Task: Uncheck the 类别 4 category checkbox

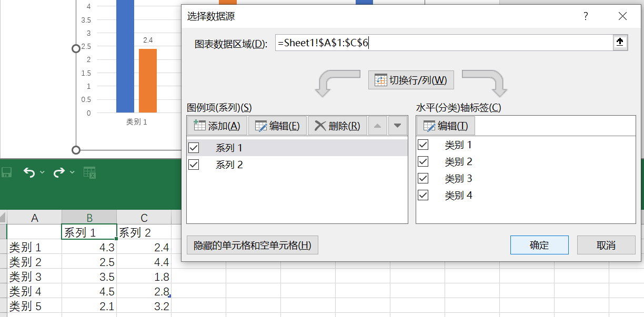Action: tap(423, 195)
